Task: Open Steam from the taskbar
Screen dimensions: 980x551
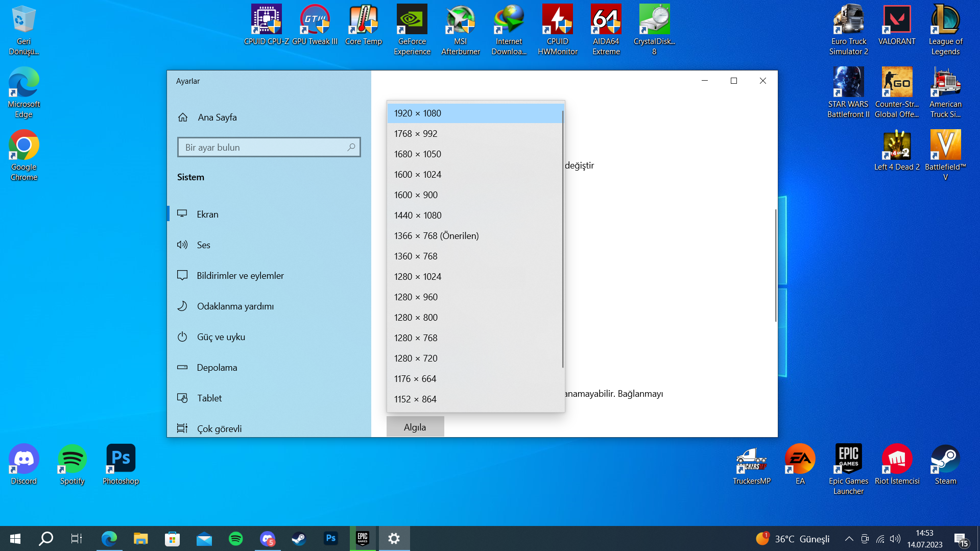Action: coord(299,539)
